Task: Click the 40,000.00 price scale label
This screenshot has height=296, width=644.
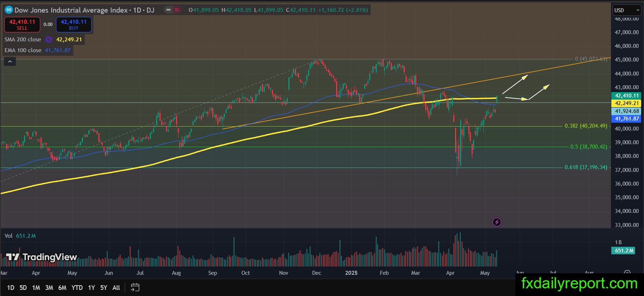Action: click(x=627, y=129)
